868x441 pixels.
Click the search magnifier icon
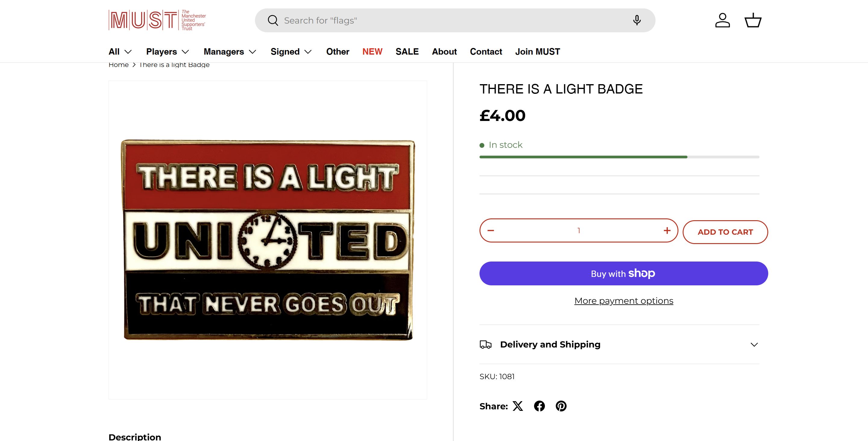tap(273, 21)
